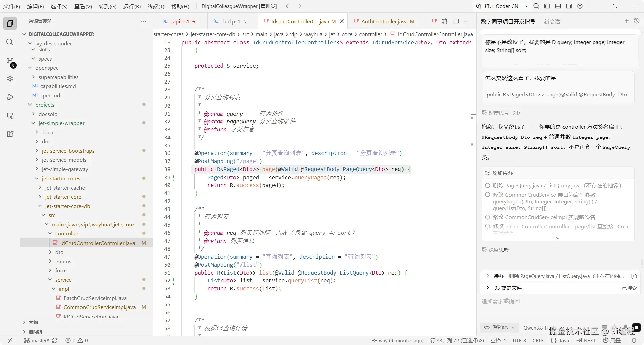Open the 终端(T) menu
The image size is (644, 345).
tap(156, 6)
